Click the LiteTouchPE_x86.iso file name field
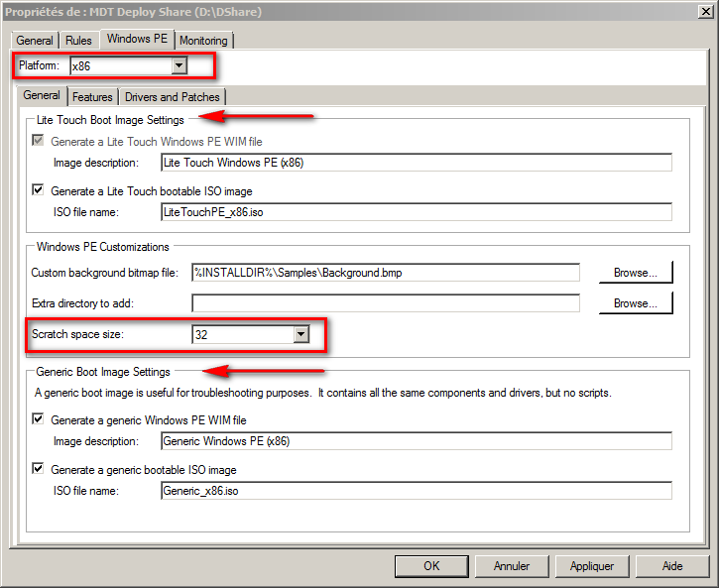The width and height of the screenshot is (719, 588). tap(416, 211)
